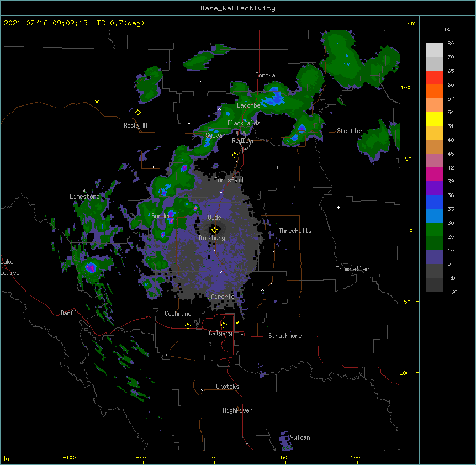Select the Ponoka city label
Image resolution: width=476 pixels, height=465 pixels.
[265, 75]
